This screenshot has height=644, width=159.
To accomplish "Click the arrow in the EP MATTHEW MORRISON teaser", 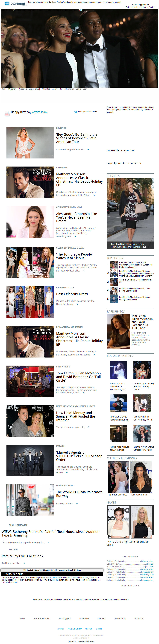I will pyautogui.click(x=94, y=355).
